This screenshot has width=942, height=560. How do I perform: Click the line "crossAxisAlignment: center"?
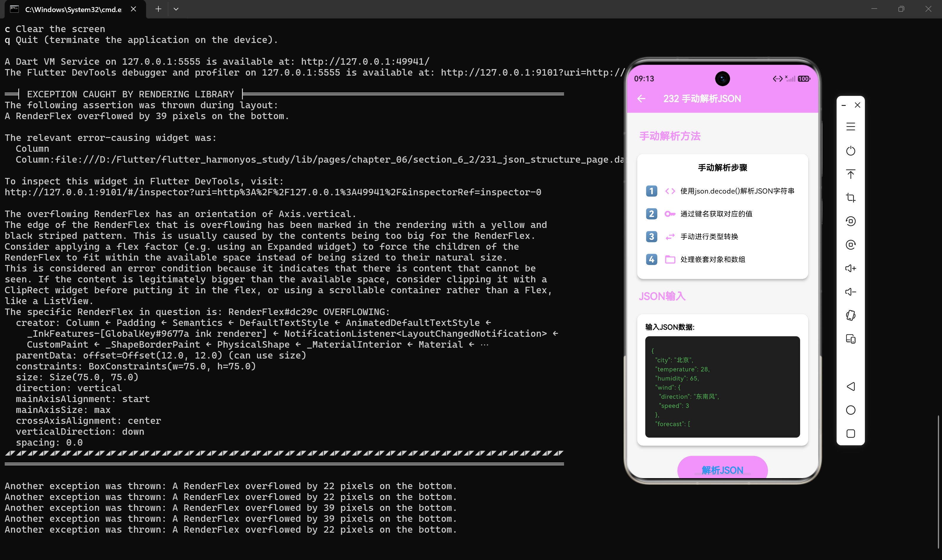coord(88,420)
